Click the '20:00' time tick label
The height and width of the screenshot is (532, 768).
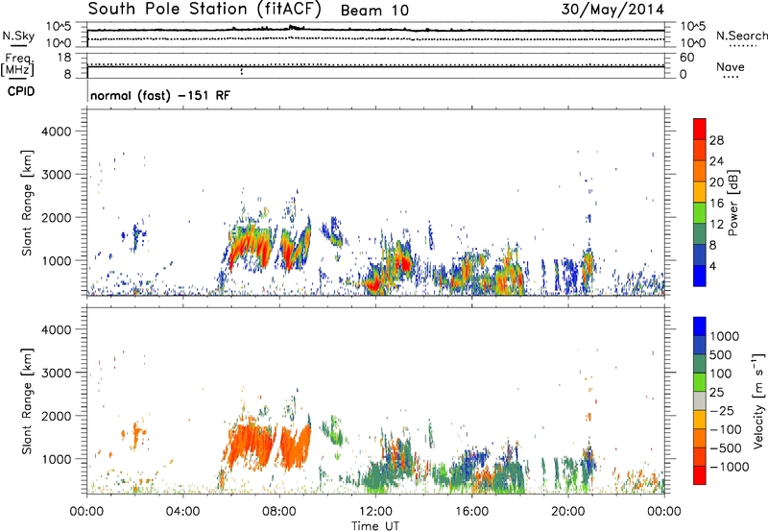click(x=567, y=512)
